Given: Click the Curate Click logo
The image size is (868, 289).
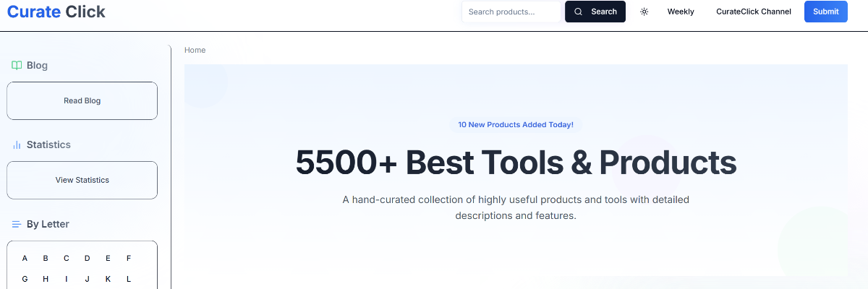Looking at the screenshot, I should (56, 12).
